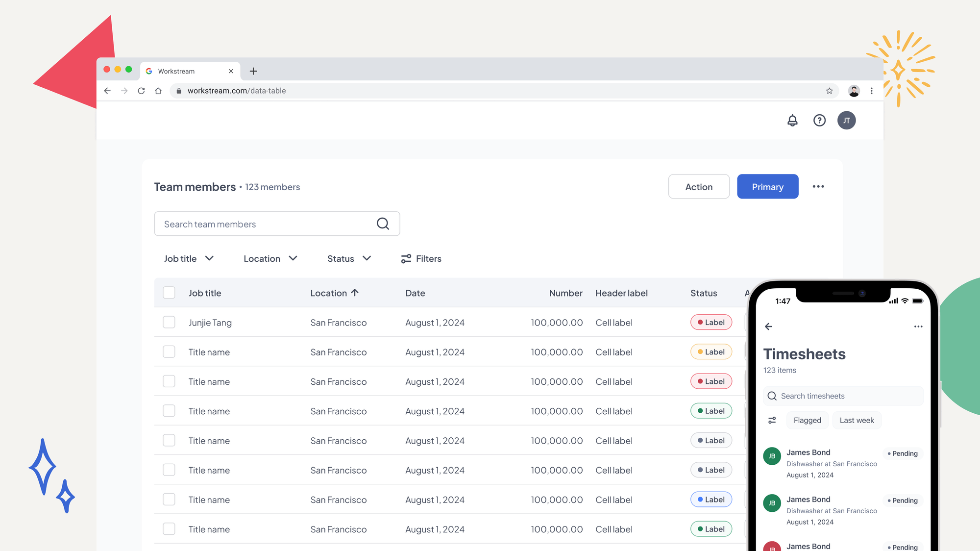Open the phone's three-dot overflow menu
The width and height of the screenshot is (980, 551).
[x=918, y=326]
